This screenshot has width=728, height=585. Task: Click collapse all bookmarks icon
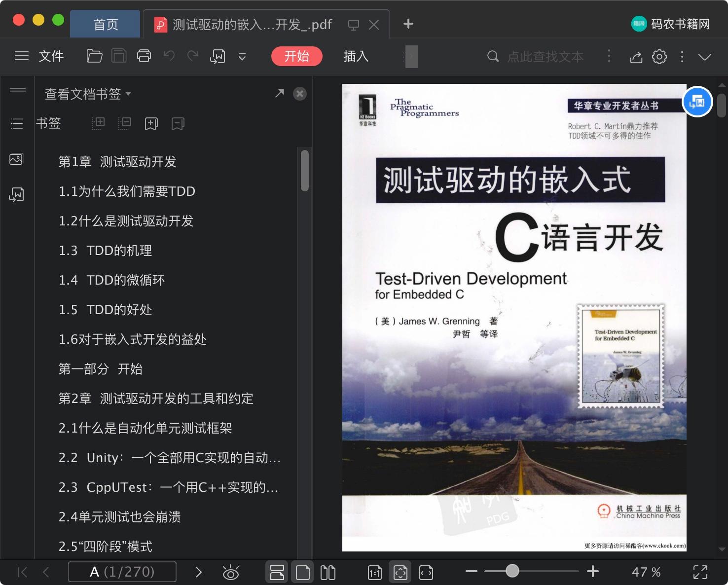click(125, 123)
